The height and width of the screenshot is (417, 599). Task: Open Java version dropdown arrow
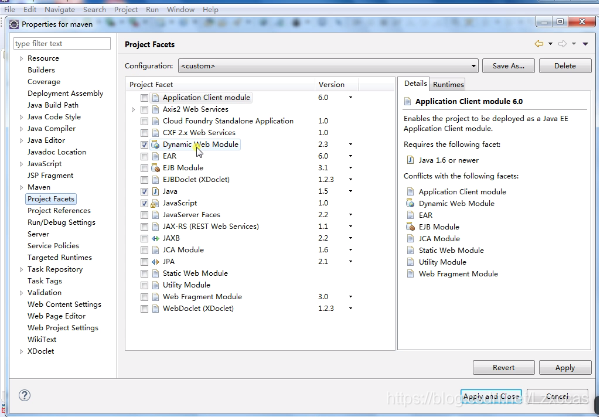pos(350,191)
